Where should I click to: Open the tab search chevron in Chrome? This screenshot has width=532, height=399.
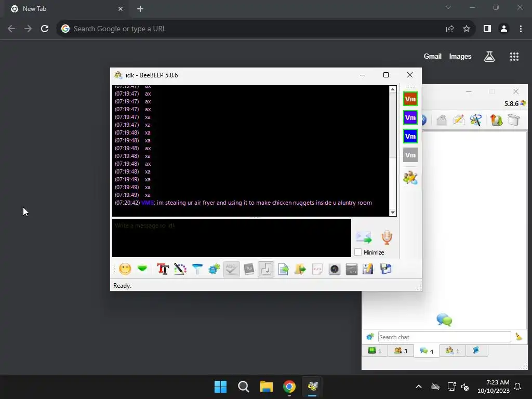(448, 7)
